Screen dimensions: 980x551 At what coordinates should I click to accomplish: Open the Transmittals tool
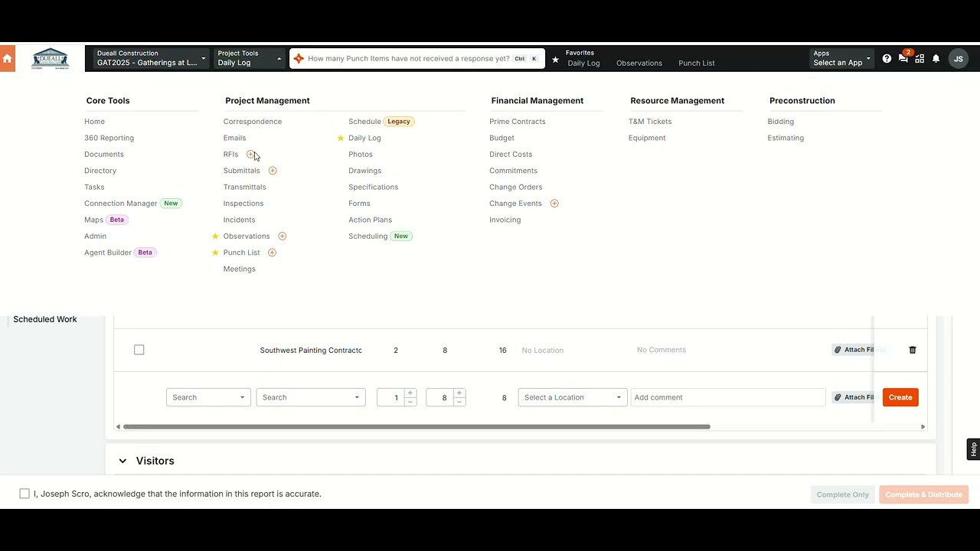(245, 187)
